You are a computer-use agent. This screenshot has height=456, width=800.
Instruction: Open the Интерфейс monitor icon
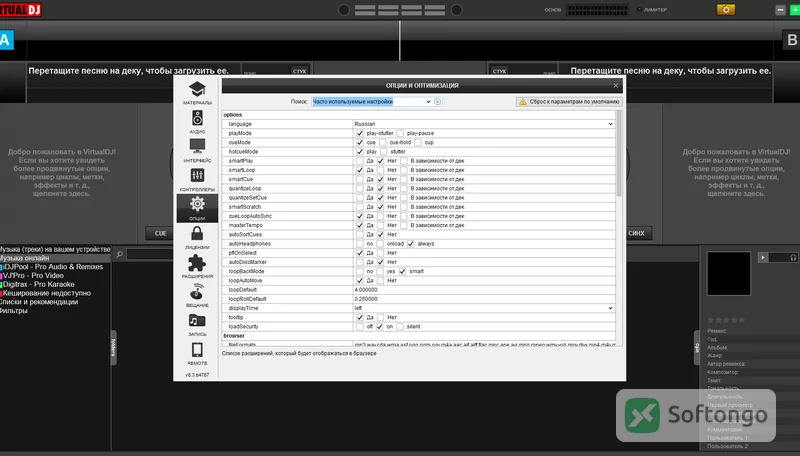point(197,150)
